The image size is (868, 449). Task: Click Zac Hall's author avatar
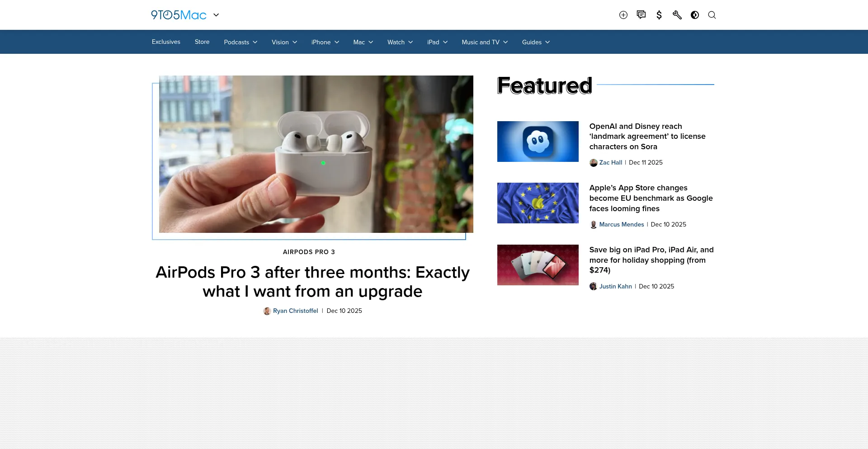(x=594, y=163)
